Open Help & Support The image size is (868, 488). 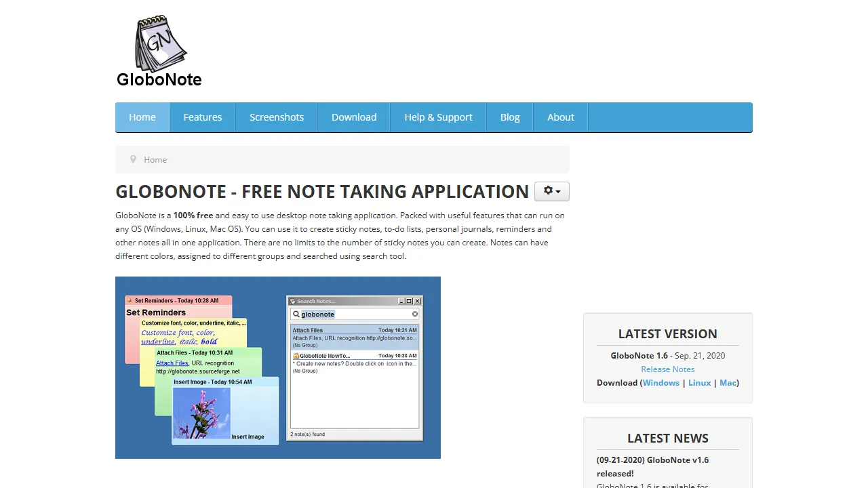pyautogui.click(x=438, y=117)
